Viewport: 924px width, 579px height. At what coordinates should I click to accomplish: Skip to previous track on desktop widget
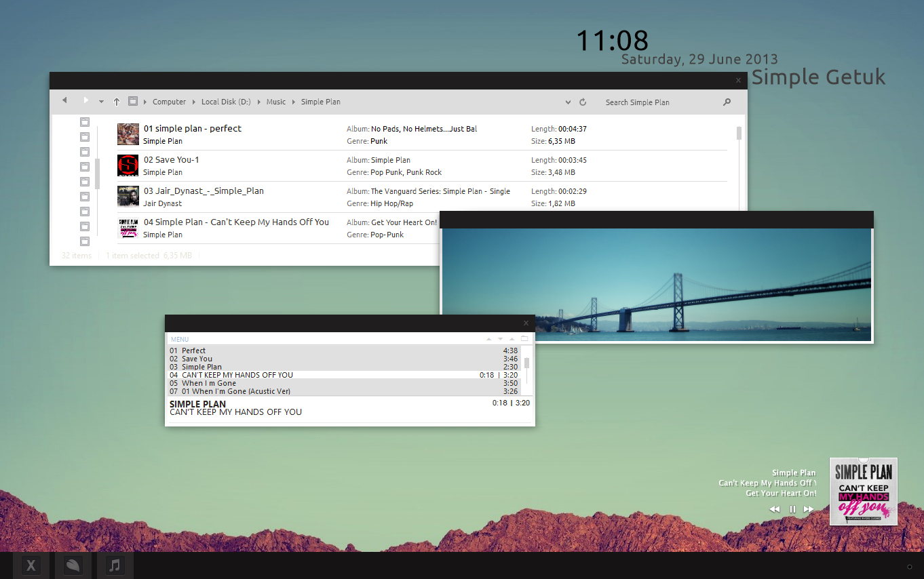pyautogui.click(x=775, y=509)
